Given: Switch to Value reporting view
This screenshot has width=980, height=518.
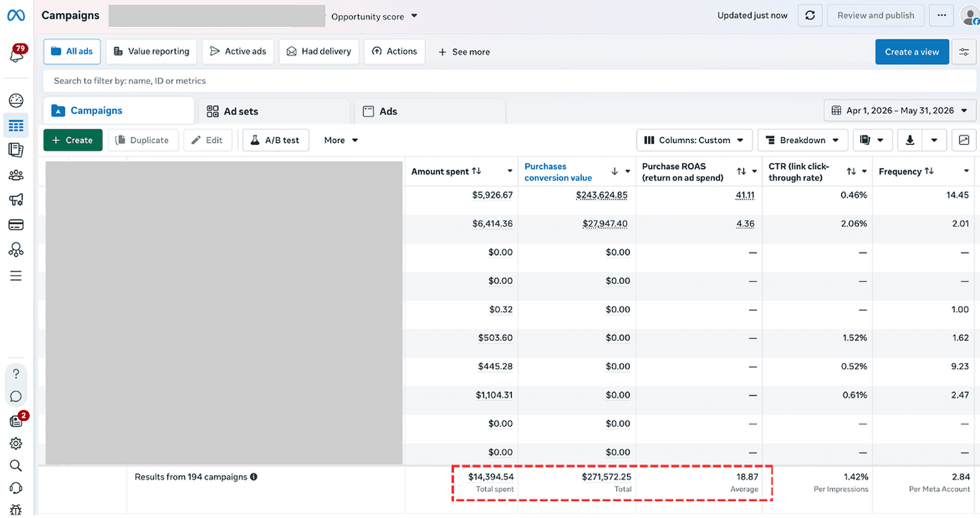Looking at the screenshot, I should click(151, 51).
